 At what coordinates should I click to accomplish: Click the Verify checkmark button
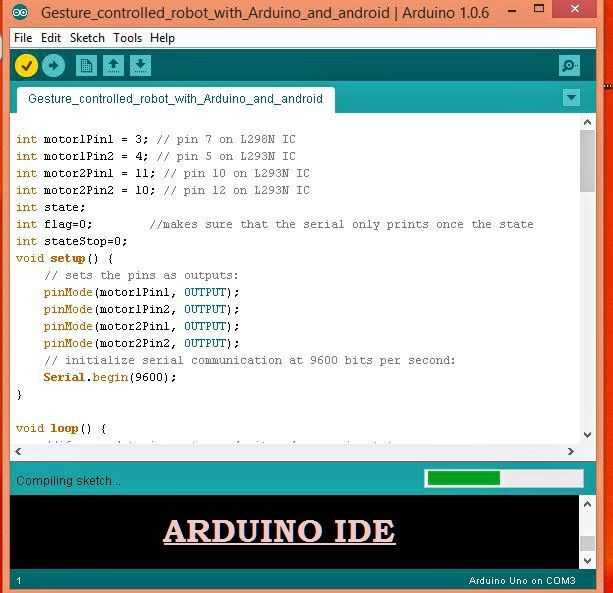pos(26,65)
